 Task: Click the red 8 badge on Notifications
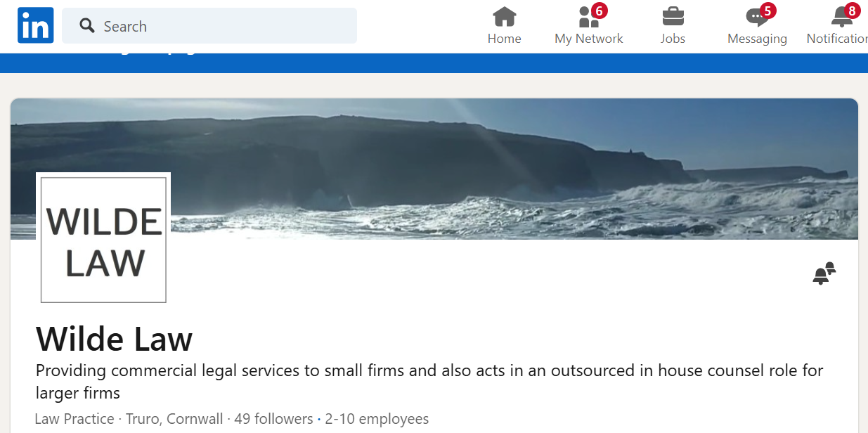coord(853,11)
